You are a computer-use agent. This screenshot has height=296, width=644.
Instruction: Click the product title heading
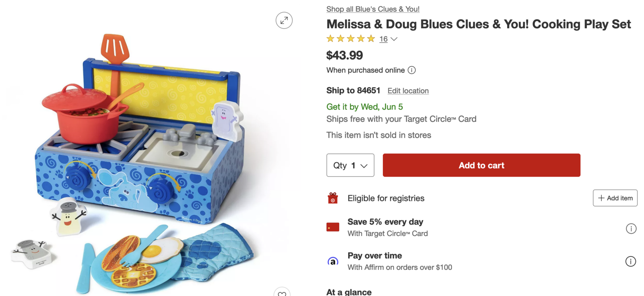479,24
